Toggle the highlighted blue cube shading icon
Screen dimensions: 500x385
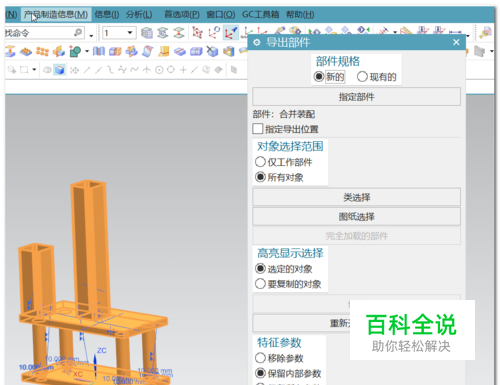click(x=59, y=70)
